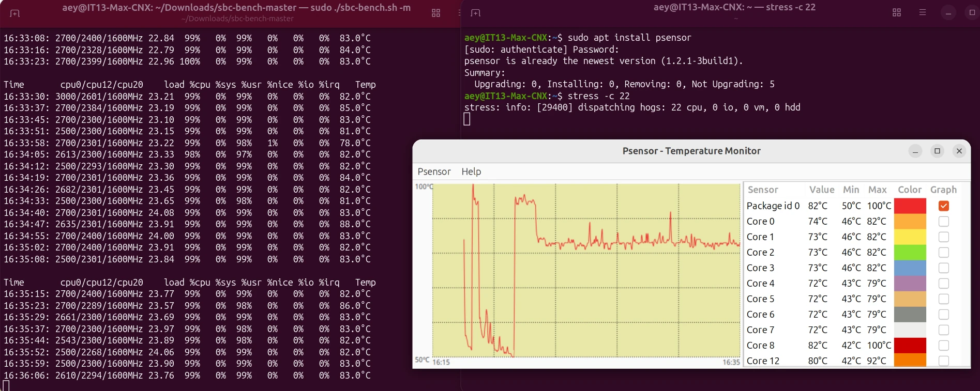The height and width of the screenshot is (391, 980).
Task: Change Core 0 orange color swatch
Action: (910, 221)
